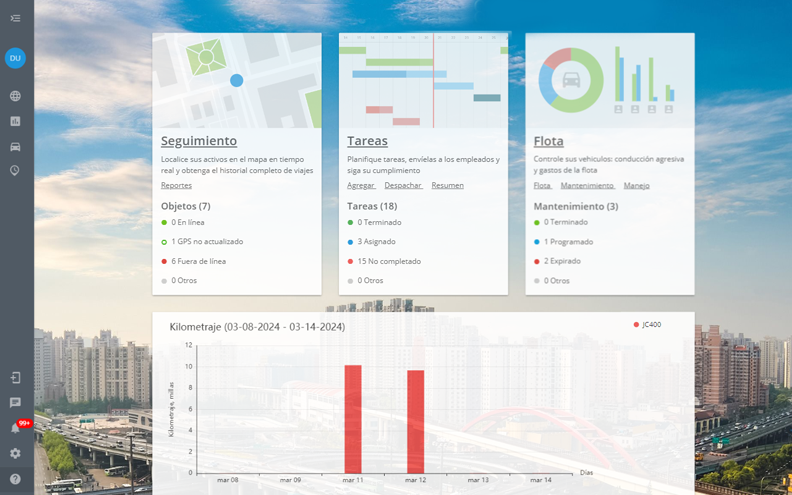Expand the sidebar menu toggle
Screen dimensions: 792x495
click(x=15, y=18)
